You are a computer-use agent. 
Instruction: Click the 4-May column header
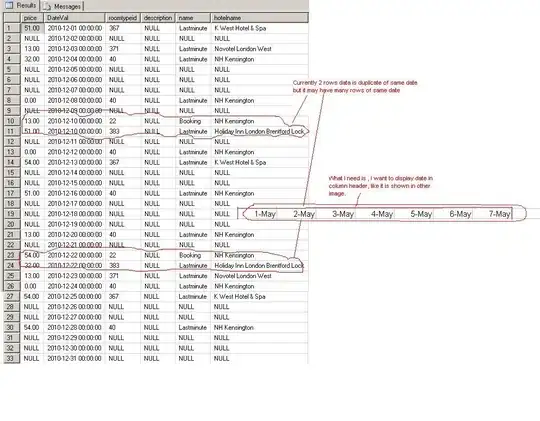382,214
